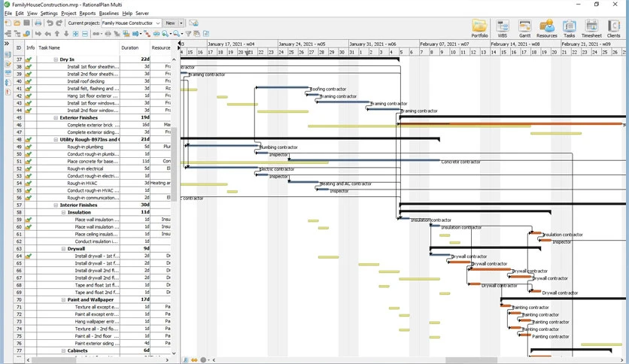Open the Baselines menu

[x=108, y=14]
